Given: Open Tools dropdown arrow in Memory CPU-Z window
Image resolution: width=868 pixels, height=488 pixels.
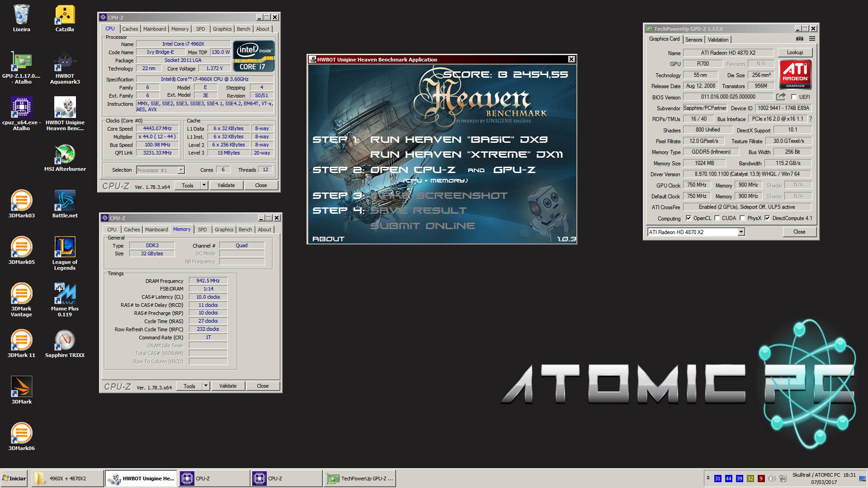Looking at the screenshot, I should 206,386.
